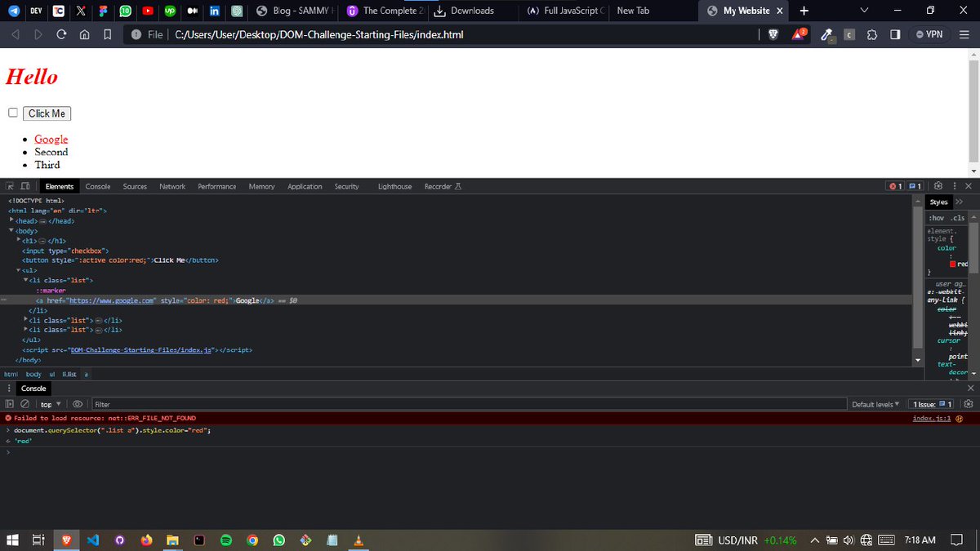Switch to the Sources tab in DevTools
Viewport: 980px width, 551px height.
click(x=135, y=187)
